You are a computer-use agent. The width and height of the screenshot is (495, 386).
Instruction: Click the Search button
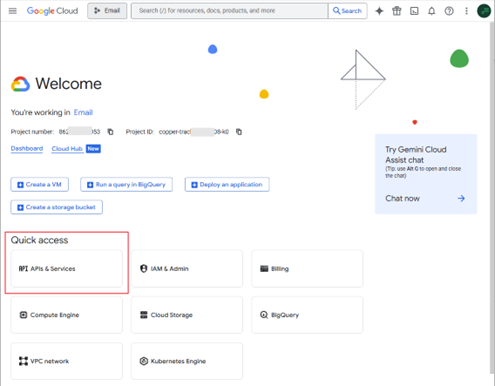[x=348, y=11]
